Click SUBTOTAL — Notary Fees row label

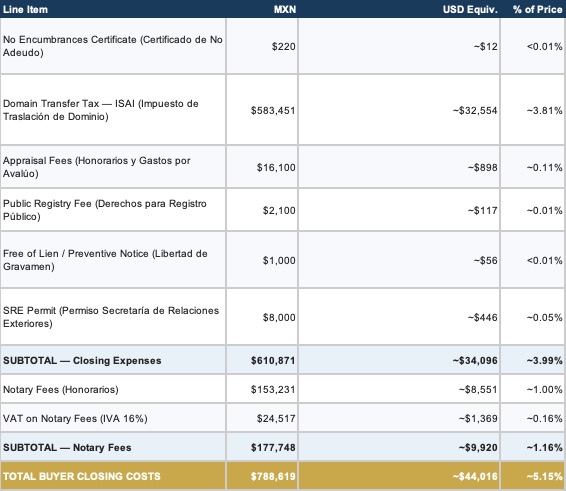click(x=67, y=448)
